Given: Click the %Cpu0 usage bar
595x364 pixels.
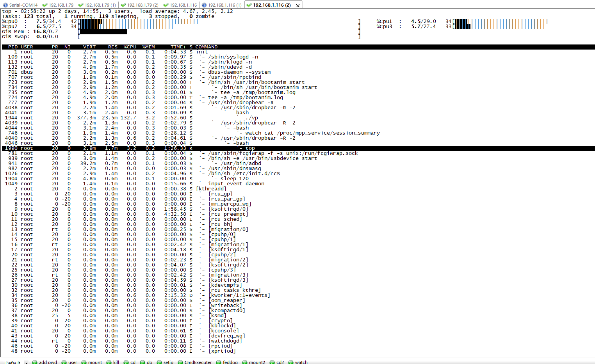Looking at the screenshot, I should [220, 21].
